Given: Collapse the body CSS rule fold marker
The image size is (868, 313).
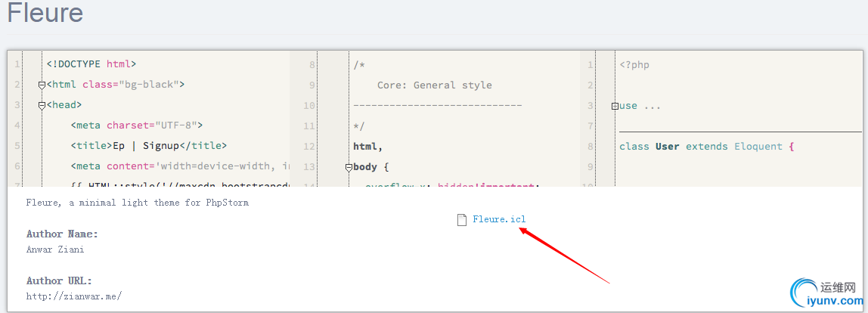Looking at the screenshot, I should coord(349,167).
